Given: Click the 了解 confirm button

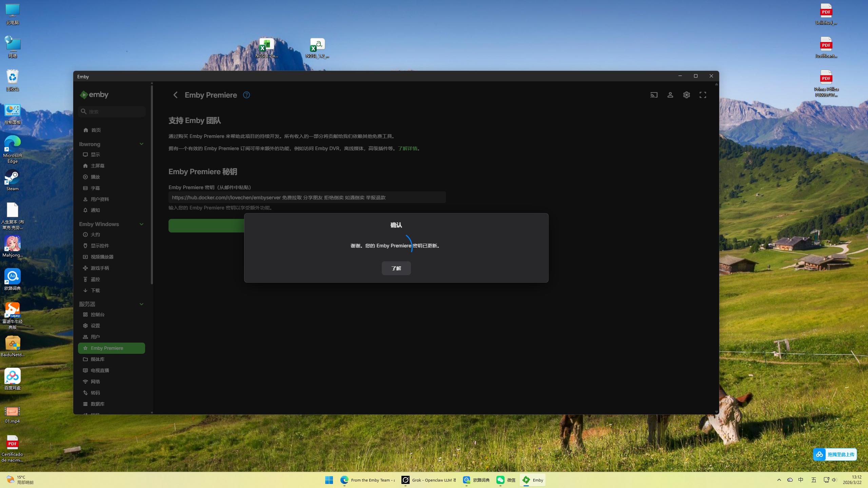Looking at the screenshot, I should 396,268.
